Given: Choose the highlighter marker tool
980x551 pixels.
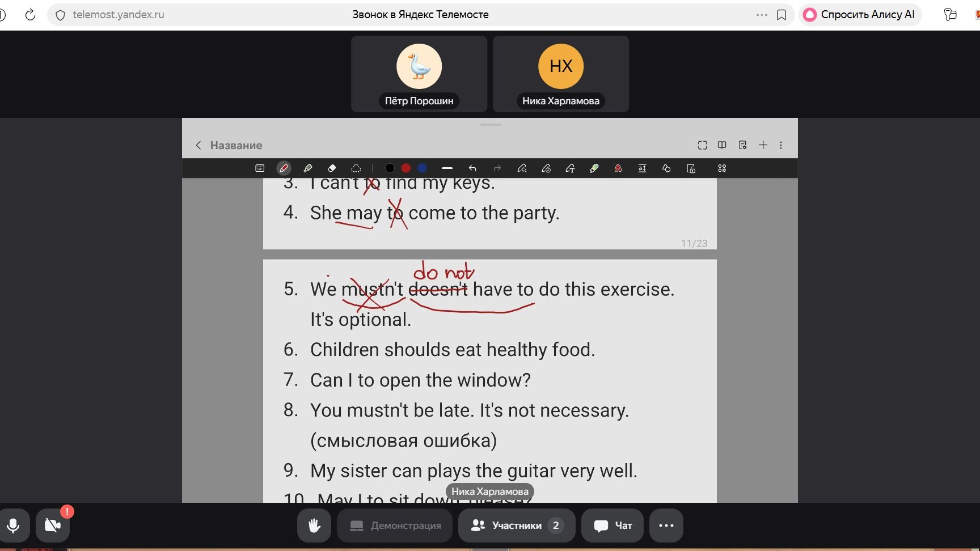Looking at the screenshot, I should (308, 168).
